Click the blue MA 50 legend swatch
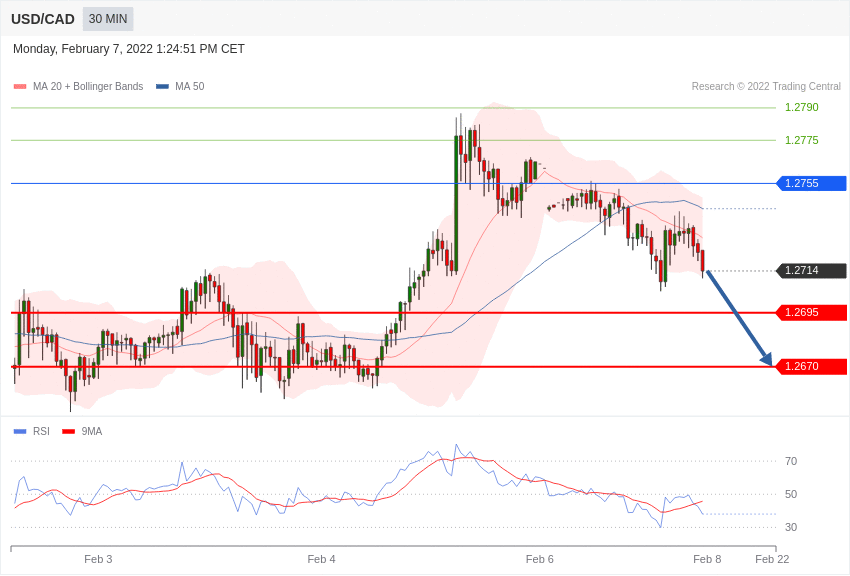The height and width of the screenshot is (576, 850). pyautogui.click(x=162, y=86)
